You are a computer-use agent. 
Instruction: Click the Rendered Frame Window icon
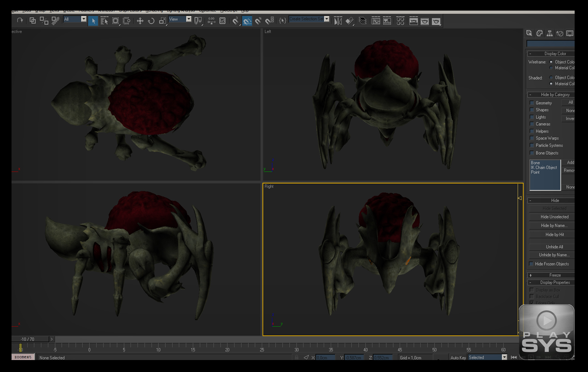(425, 21)
